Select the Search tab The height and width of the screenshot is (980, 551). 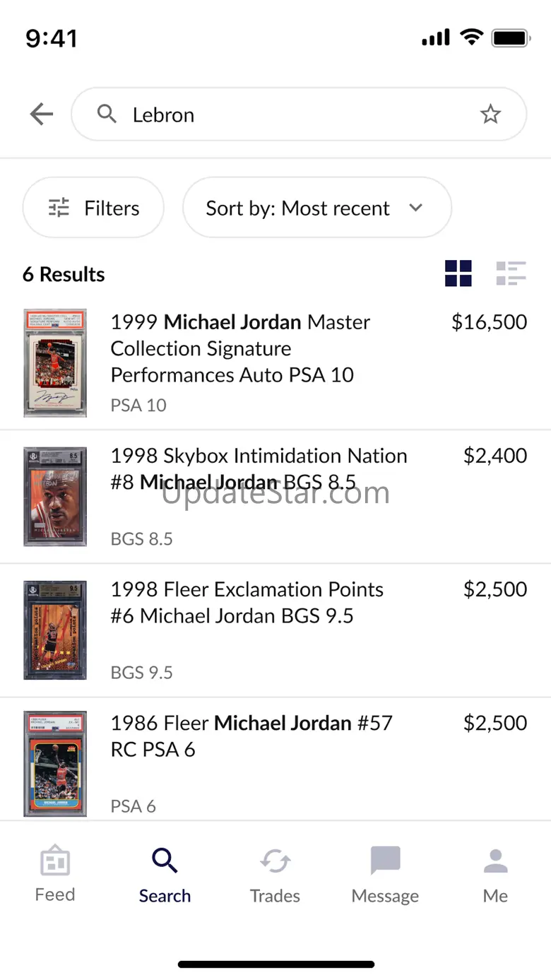165,875
